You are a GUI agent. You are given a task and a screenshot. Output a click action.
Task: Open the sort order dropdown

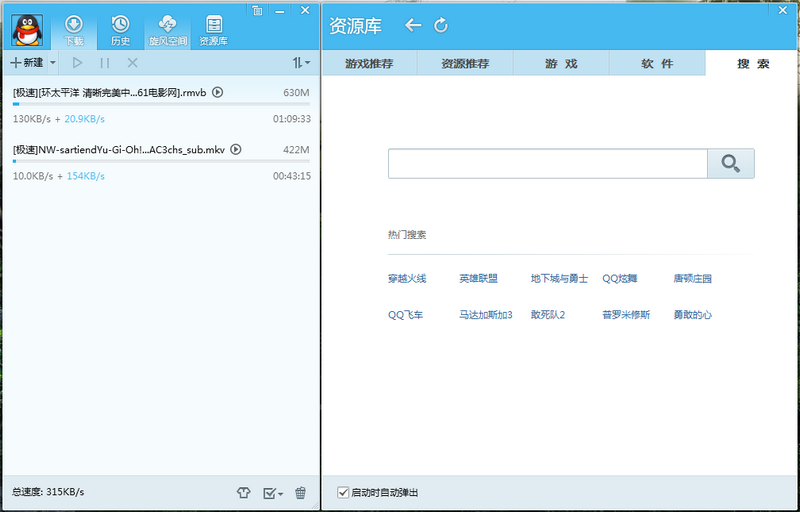(300, 63)
